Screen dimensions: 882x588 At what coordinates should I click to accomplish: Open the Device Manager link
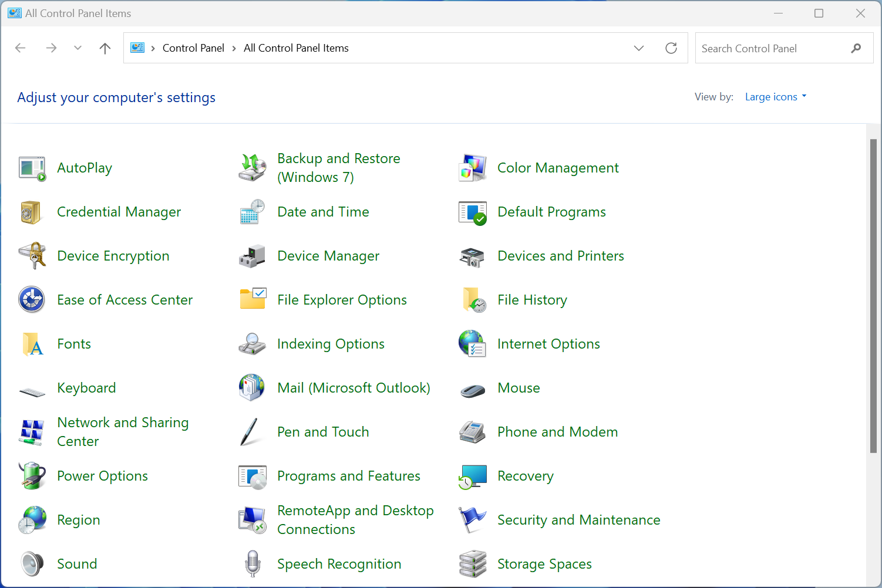328,256
